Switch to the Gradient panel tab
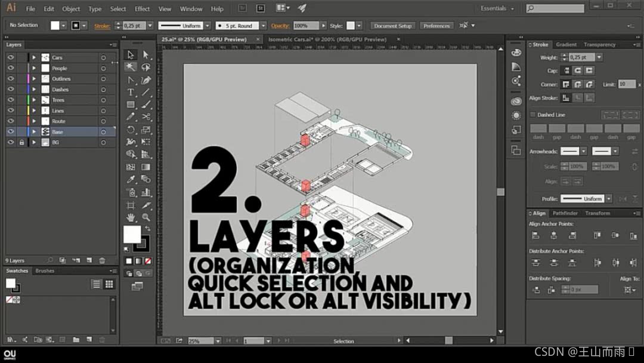 point(566,44)
